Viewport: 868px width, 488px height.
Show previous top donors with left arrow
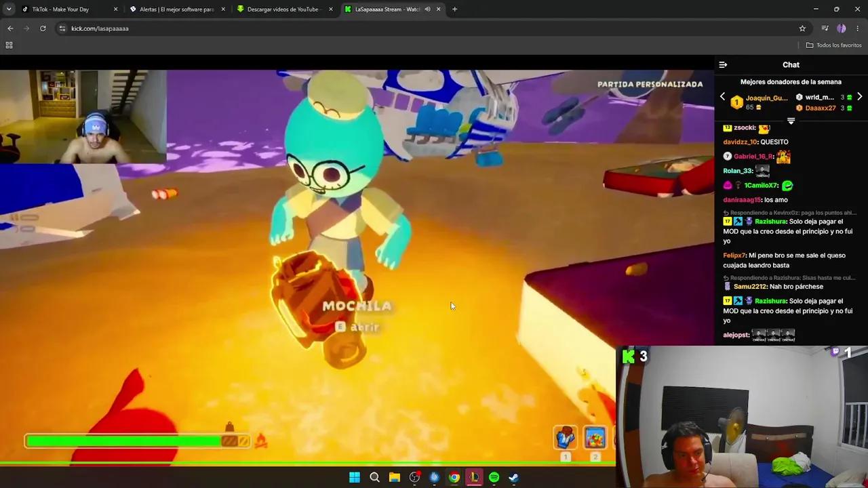click(x=722, y=97)
